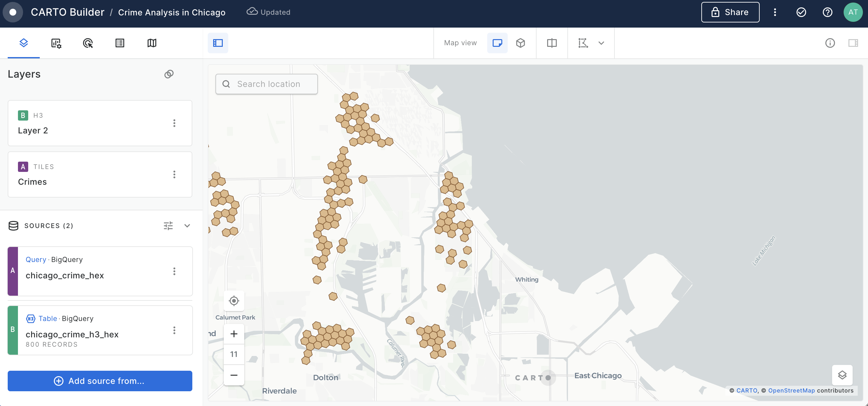The height and width of the screenshot is (406, 868).
Task: Select the 2D map view icon
Action: coord(497,43)
